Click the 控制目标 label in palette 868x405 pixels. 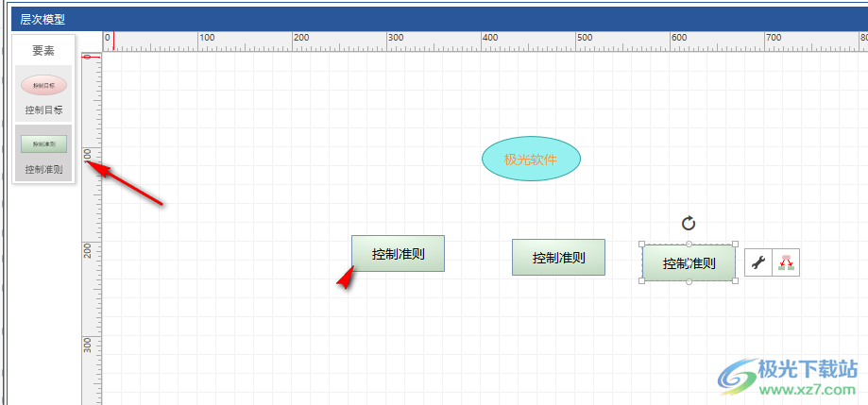coord(43,110)
